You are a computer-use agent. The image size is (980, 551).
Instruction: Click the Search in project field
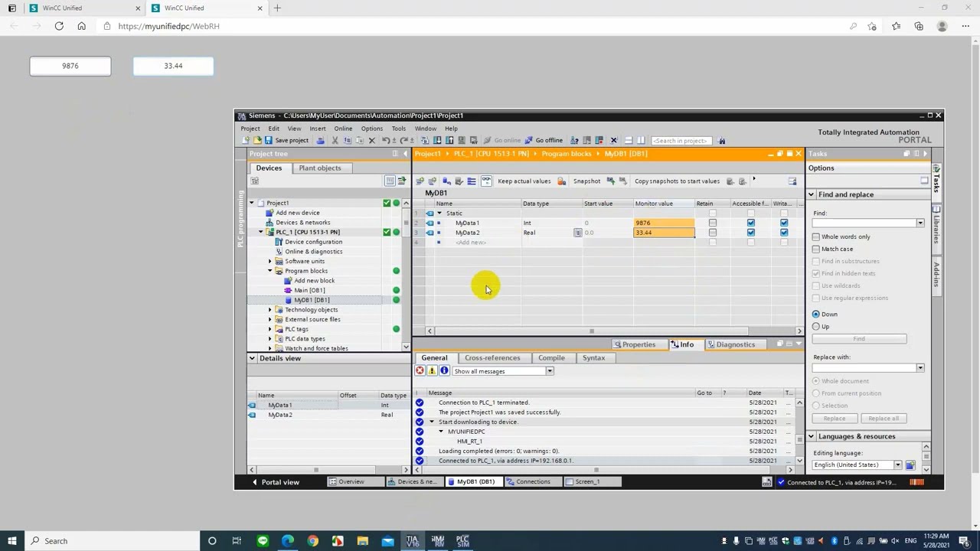680,141
